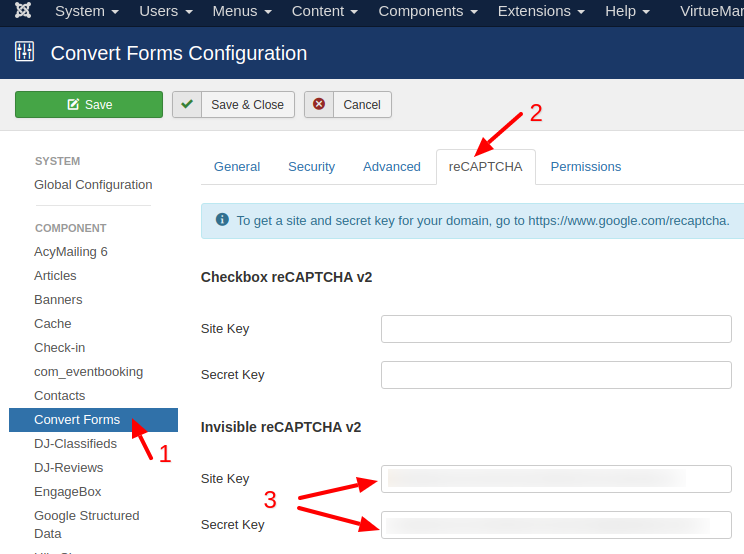The height and width of the screenshot is (554, 744).
Task: Open Global Configuration in sidebar
Action: [93, 185]
